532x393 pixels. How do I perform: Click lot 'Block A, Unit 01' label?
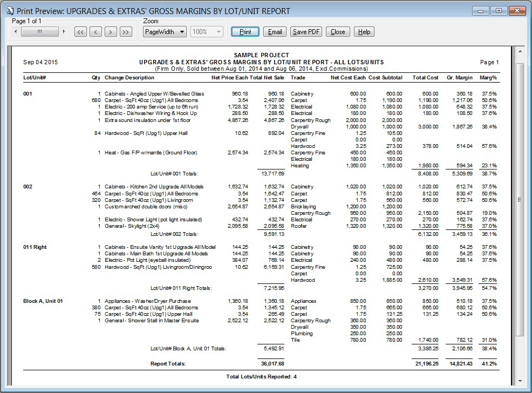click(43, 301)
